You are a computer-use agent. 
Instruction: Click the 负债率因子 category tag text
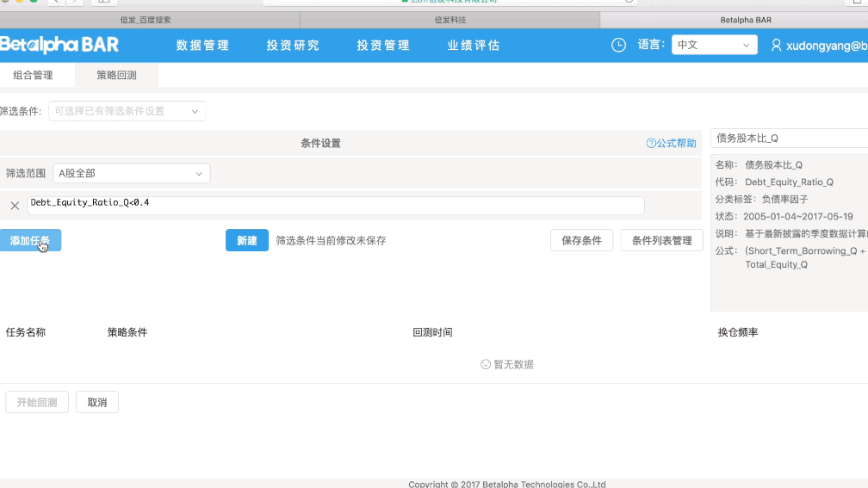pyautogui.click(x=785, y=199)
